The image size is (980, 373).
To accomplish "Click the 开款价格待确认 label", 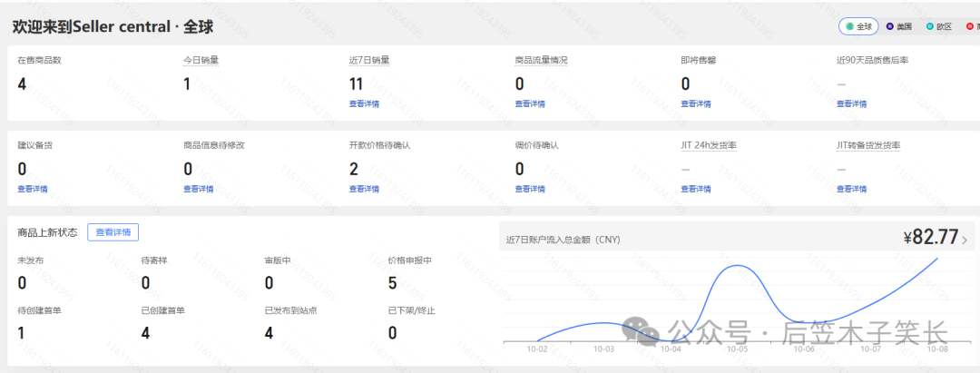I will coord(379,145).
